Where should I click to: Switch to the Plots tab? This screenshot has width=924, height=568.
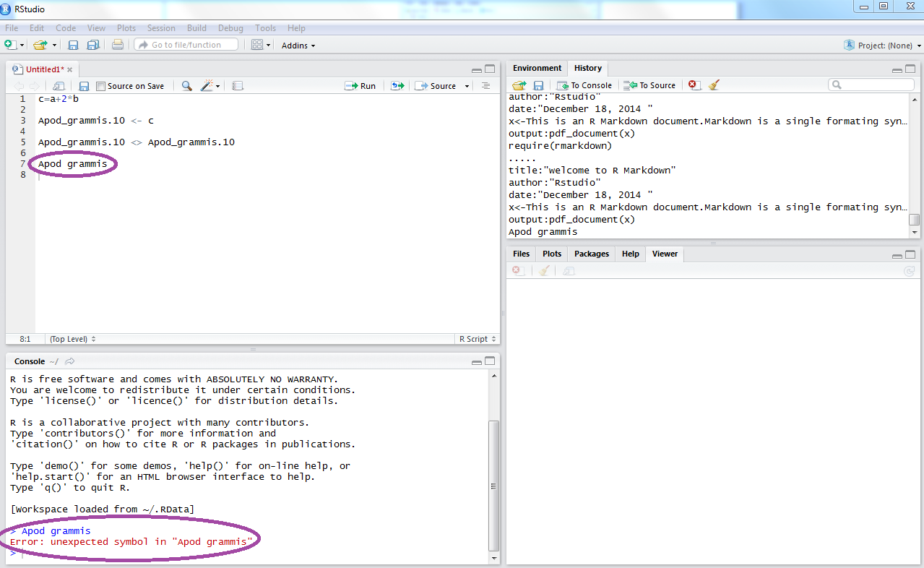pyautogui.click(x=552, y=254)
